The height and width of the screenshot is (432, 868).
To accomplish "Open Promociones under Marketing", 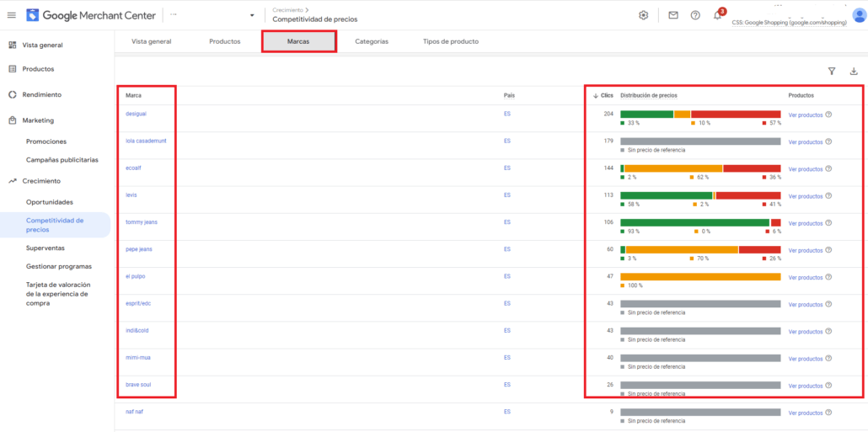I will (x=46, y=141).
